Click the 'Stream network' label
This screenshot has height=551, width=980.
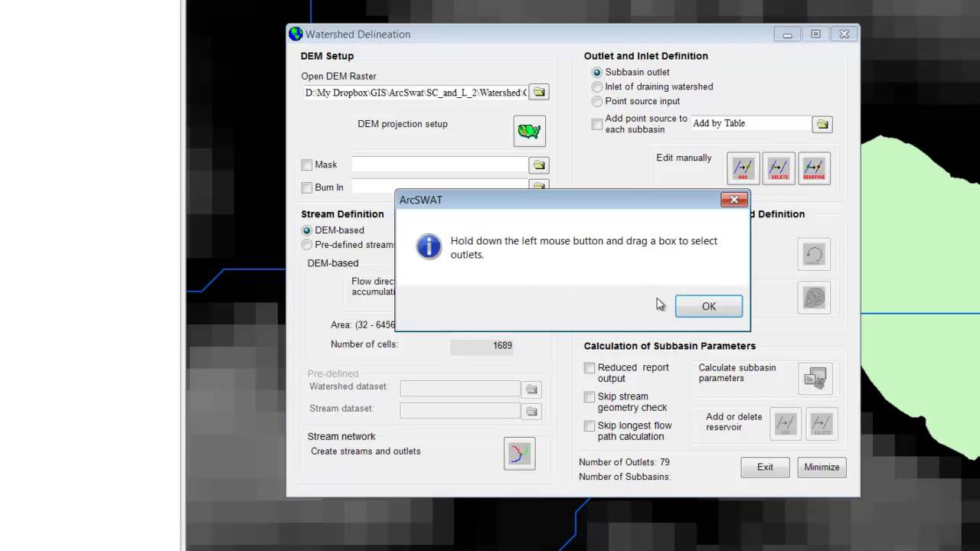point(341,436)
